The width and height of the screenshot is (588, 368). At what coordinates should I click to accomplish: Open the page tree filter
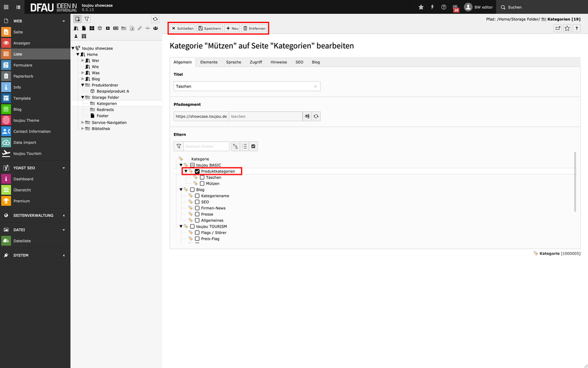87,19
